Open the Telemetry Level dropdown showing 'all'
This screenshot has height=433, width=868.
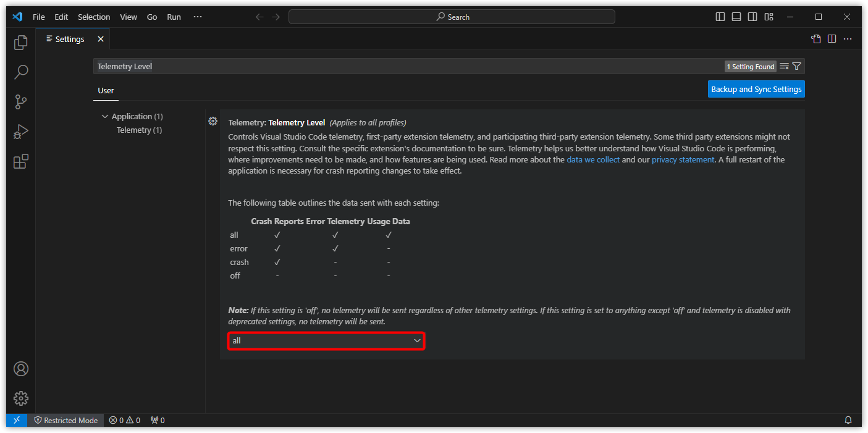[x=326, y=340]
